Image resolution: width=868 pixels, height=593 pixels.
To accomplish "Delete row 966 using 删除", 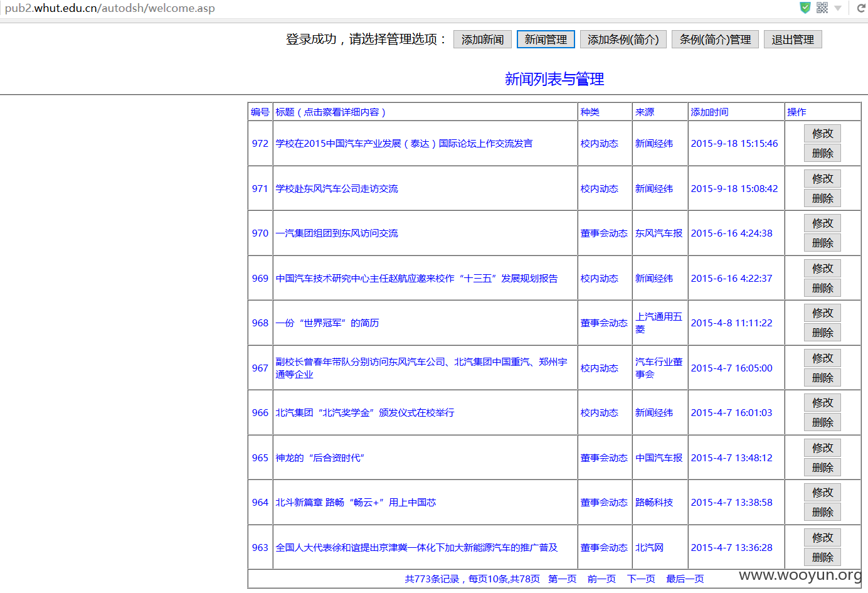I will point(822,422).
